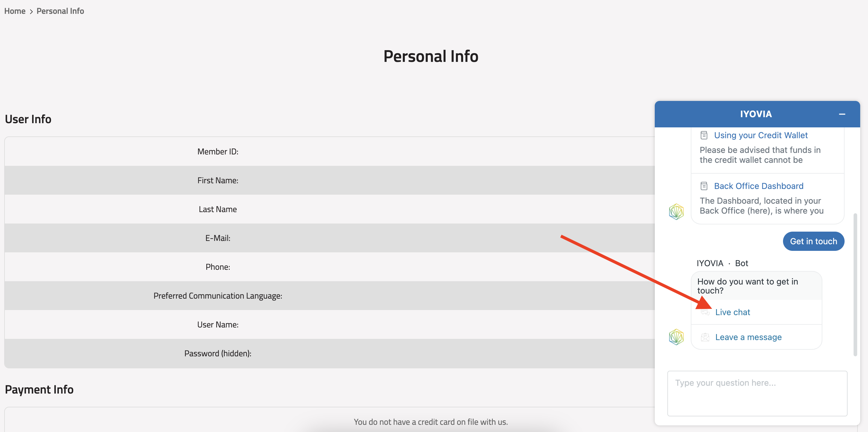Screen dimensions: 868x432
Task: Click the IYOVIA chat header title
Action: tap(756, 114)
